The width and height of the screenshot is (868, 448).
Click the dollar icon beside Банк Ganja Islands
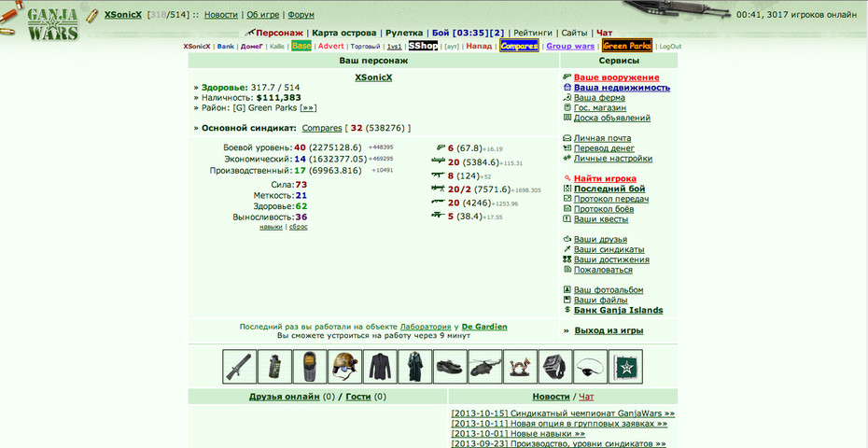[x=567, y=310]
